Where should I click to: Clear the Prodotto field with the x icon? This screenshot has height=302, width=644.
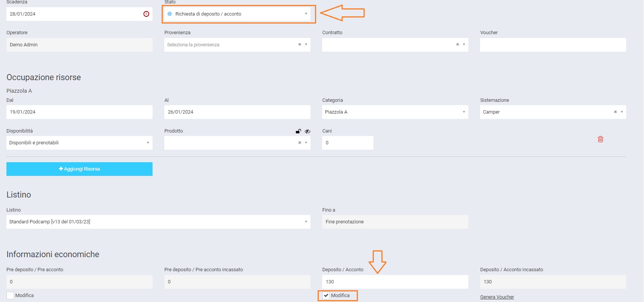[x=299, y=143]
